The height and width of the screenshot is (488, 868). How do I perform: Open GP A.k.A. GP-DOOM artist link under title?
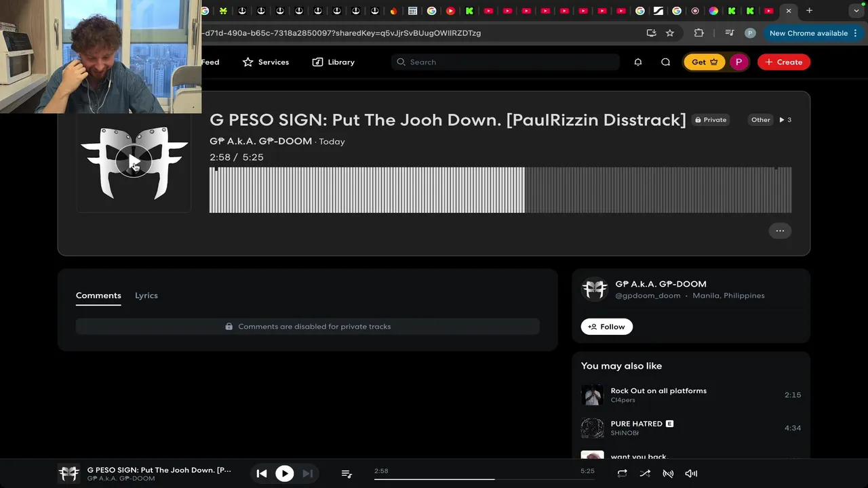click(x=260, y=141)
